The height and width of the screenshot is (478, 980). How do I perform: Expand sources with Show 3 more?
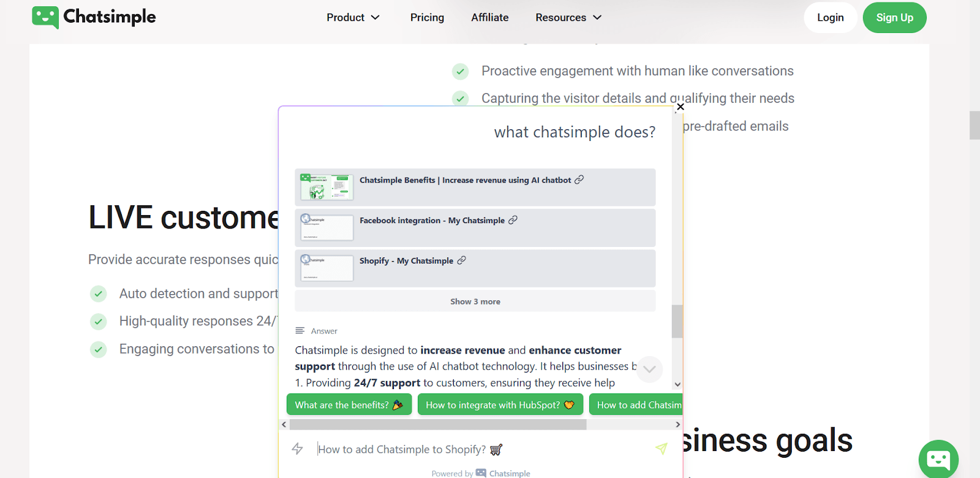point(475,302)
